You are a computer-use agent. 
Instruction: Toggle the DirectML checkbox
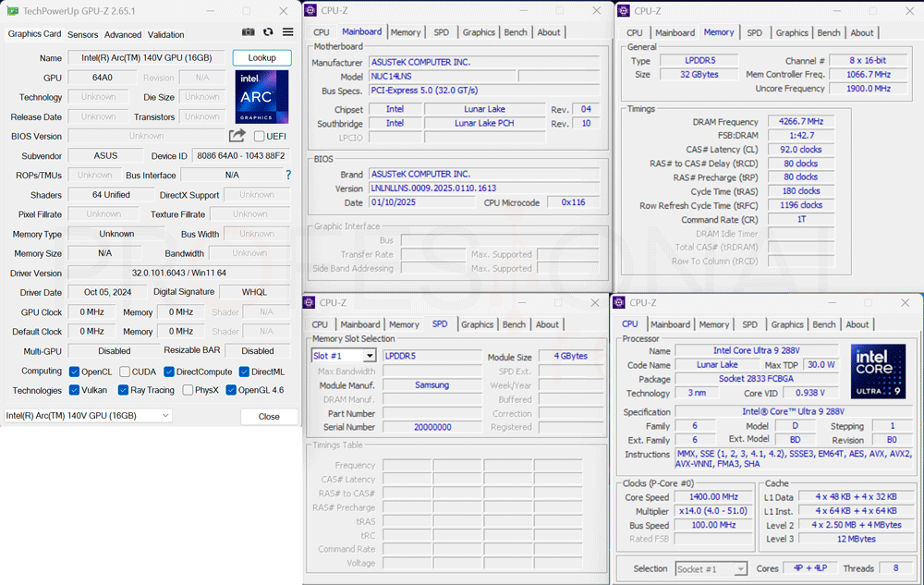244,372
